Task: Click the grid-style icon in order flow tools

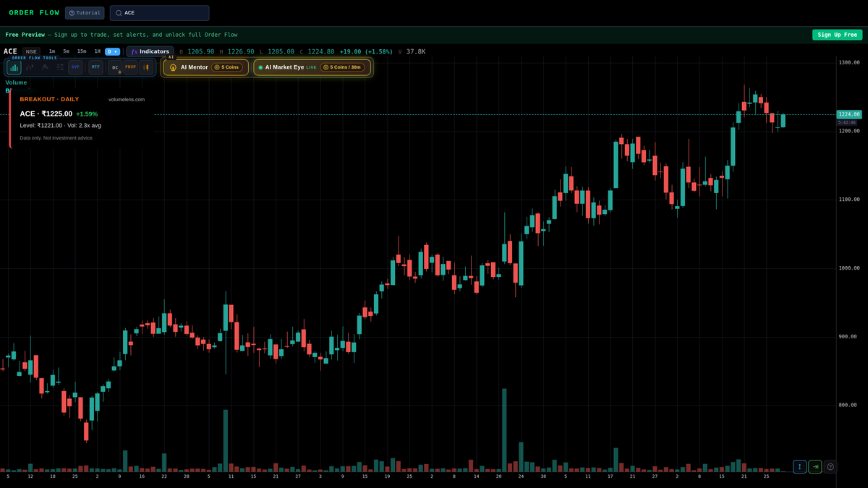Action: click(60, 67)
